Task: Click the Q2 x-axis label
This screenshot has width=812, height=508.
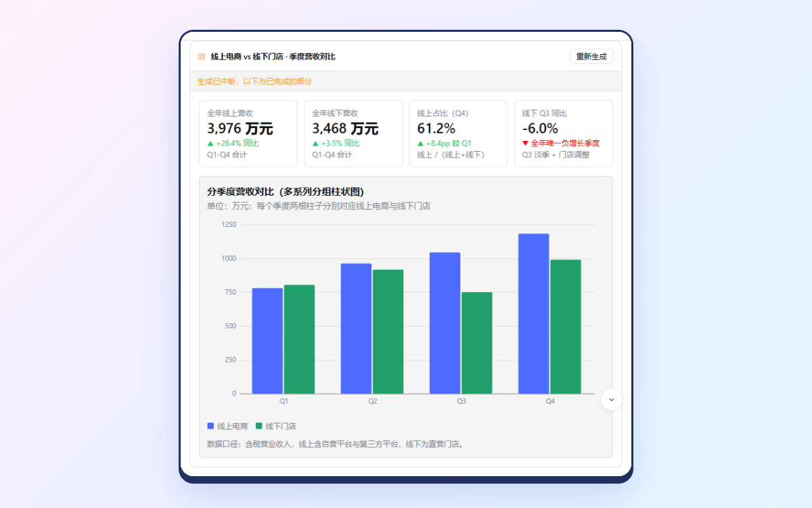Action: [x=372, y=402]
